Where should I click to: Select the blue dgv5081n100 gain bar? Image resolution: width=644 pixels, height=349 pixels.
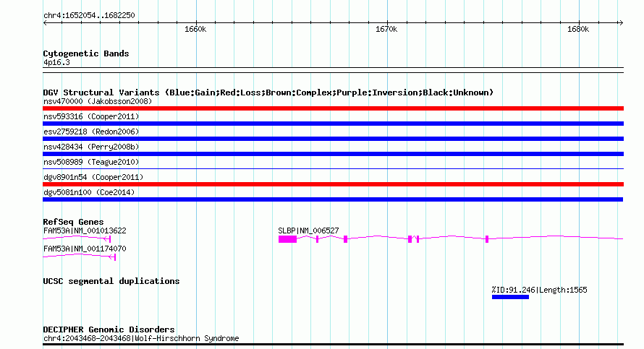(x=333, y=199)
